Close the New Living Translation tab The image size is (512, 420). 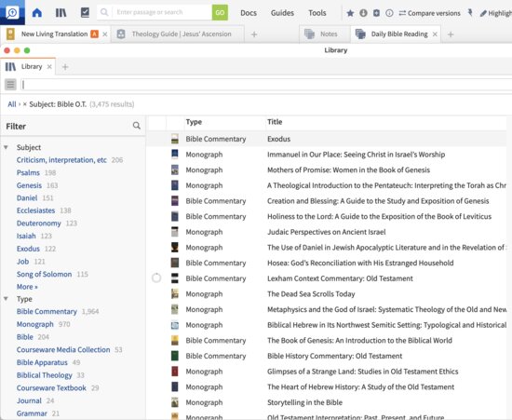[x=105, y=34]
